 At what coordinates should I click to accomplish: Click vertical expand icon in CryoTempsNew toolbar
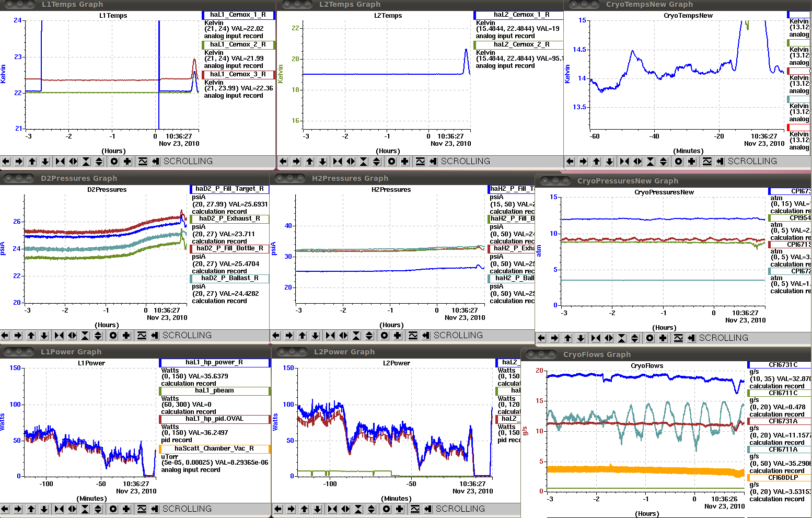pyautogui.click(x=664, y=162)
